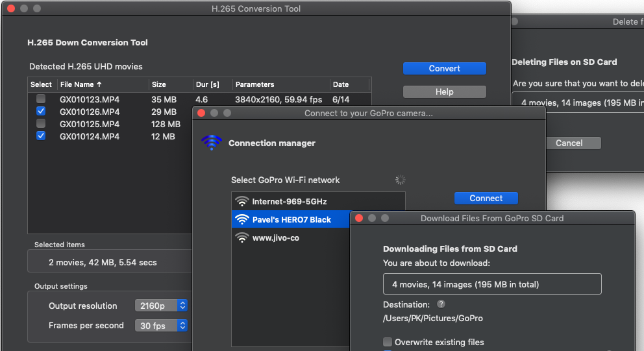Close the H.265 Conversion Tool window

tap(11, 8)
